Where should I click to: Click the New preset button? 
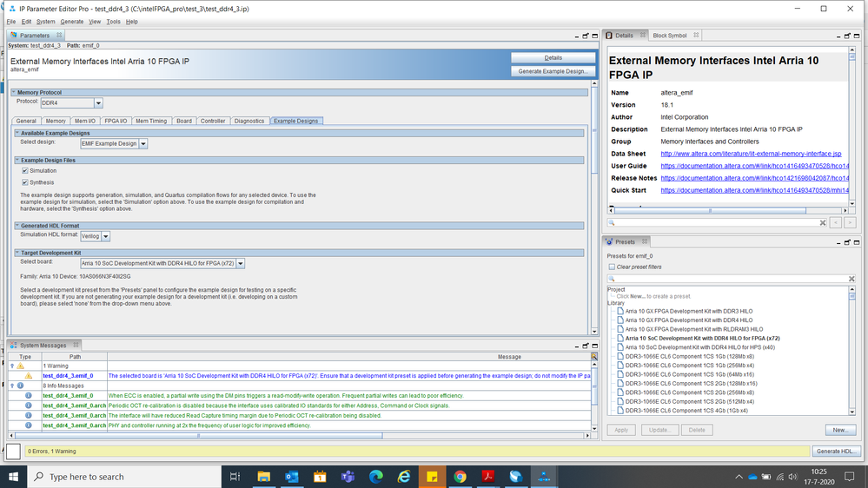(x=840, y=430)
